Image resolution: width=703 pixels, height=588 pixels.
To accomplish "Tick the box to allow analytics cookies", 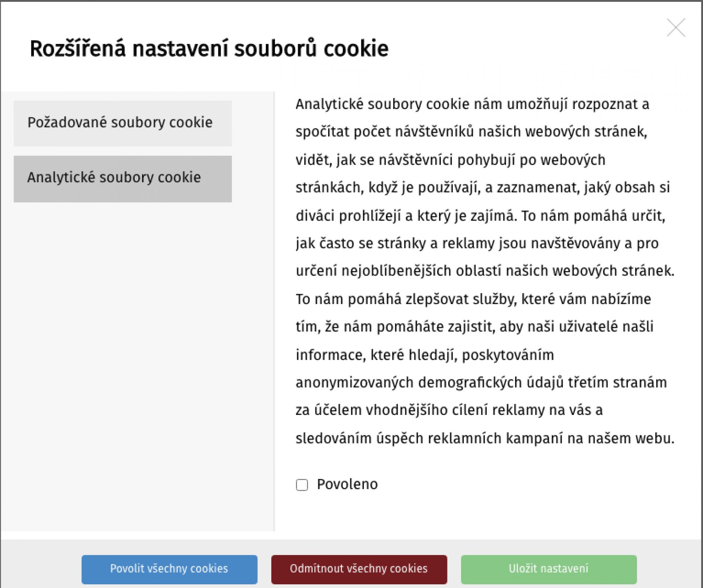I will 302,485.
